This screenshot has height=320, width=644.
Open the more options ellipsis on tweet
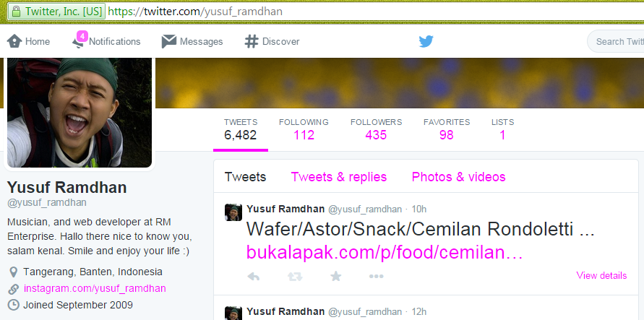click(x=377, y=277)
